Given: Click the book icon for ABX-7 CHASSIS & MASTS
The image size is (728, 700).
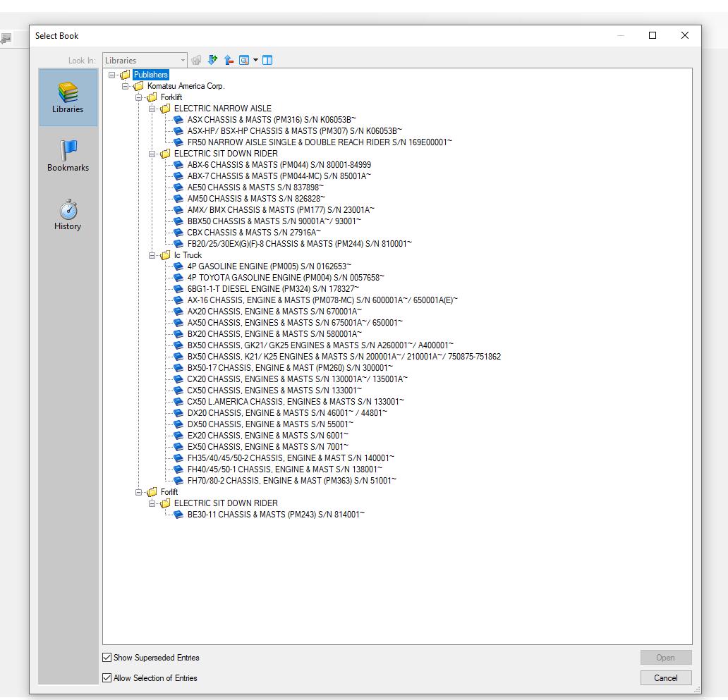Looking at the screenshot, I should pyautogui.click(x=178, y=176).
